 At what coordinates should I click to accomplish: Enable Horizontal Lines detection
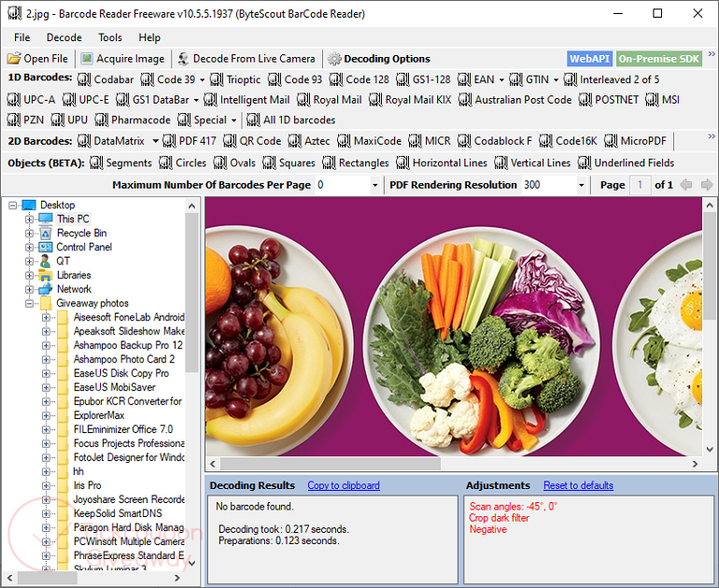(x=442, y=162)
